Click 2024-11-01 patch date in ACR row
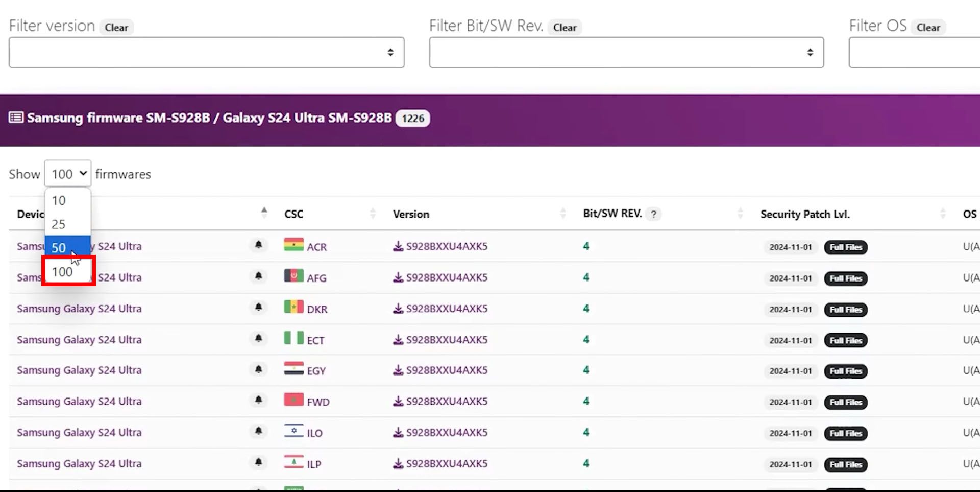 (x=791, y=247)
